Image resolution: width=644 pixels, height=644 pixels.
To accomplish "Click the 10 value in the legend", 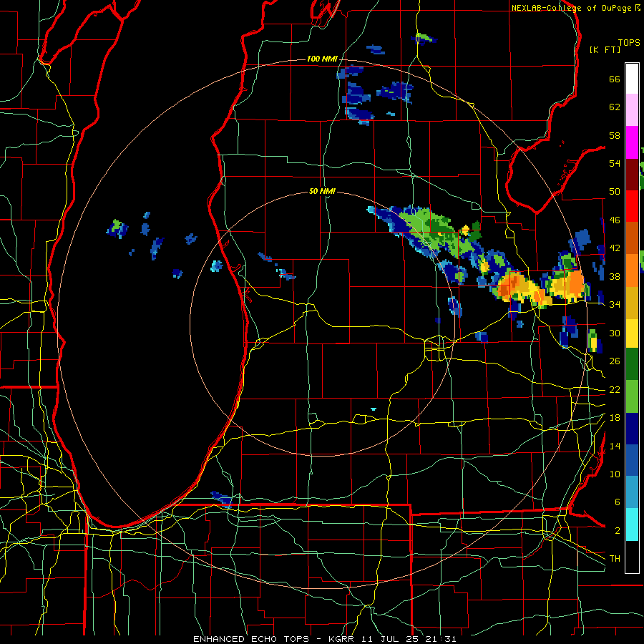I will click(x=615, y=474).
